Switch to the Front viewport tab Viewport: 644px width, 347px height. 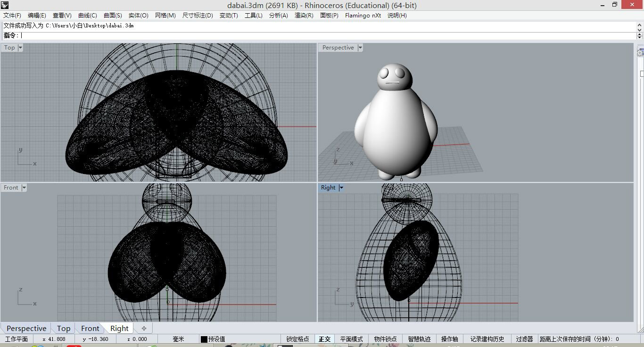pos(90,329)
